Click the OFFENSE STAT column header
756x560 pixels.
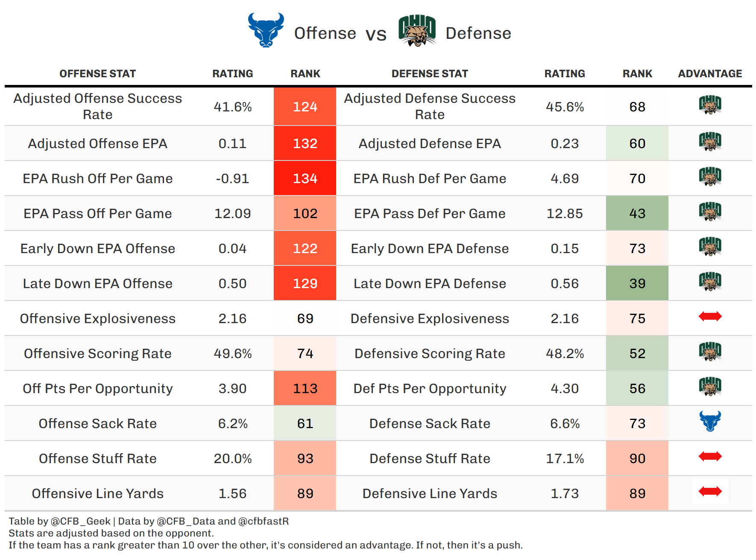[x=97, y=74]
